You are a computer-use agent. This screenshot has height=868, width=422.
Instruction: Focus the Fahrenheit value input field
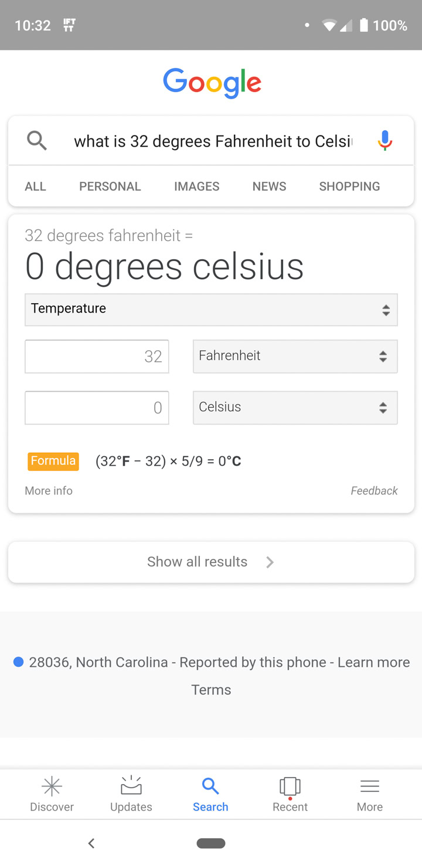pyautogui.click(x=97, y=356)
